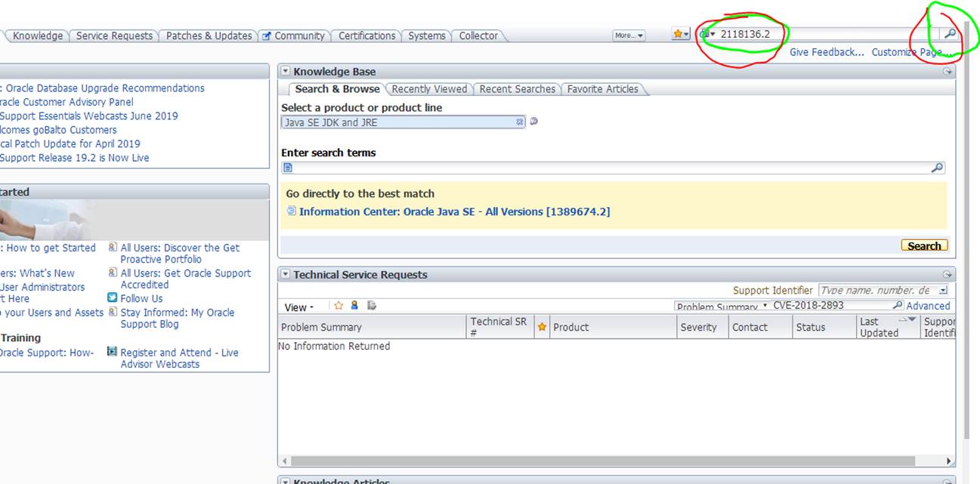The height and width of the screenshot is (484, 980).
Task: Click the export icon in the SR toolbar
Action: pos(371,306)
